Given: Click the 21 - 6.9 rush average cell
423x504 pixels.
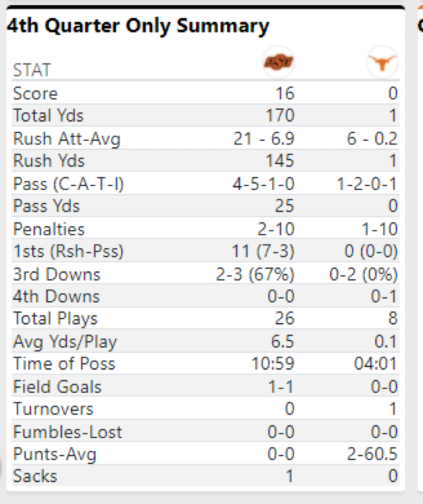Looking at the screenshot, I should [x=263, y=139].
